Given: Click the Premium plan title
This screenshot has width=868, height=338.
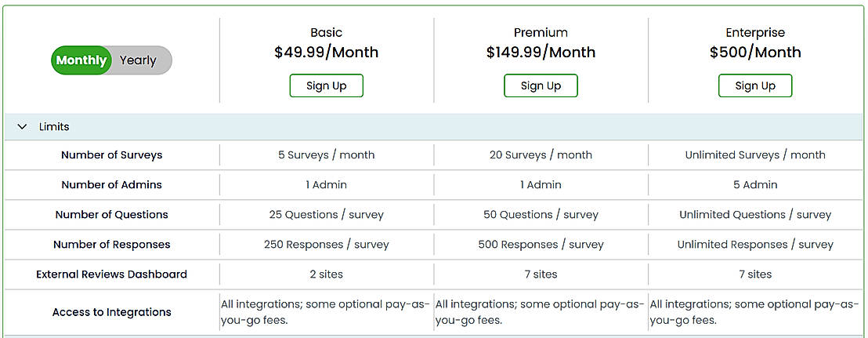Looking at the screenshot, I should point(541,33).
